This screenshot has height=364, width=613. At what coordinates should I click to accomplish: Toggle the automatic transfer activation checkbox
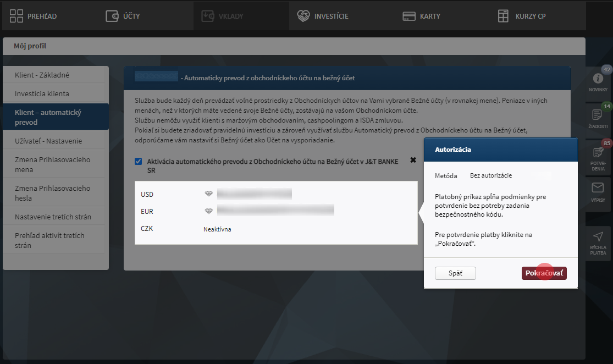pyautogui.click(x=139, y=162)
